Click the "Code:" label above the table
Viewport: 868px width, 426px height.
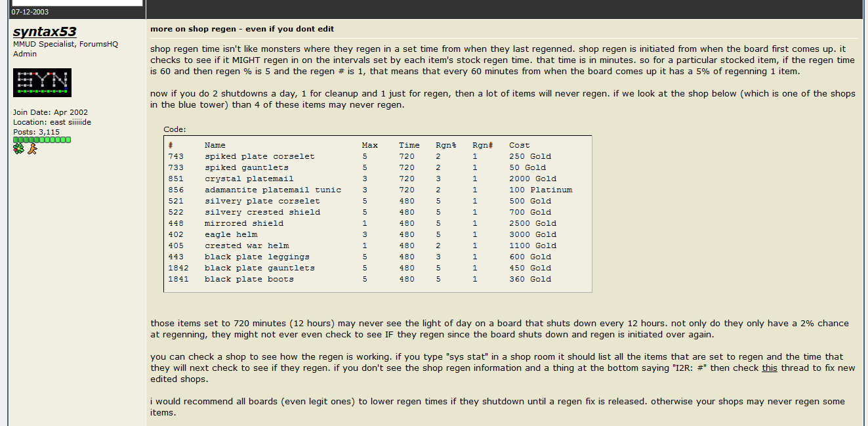[x=175, y=129]
